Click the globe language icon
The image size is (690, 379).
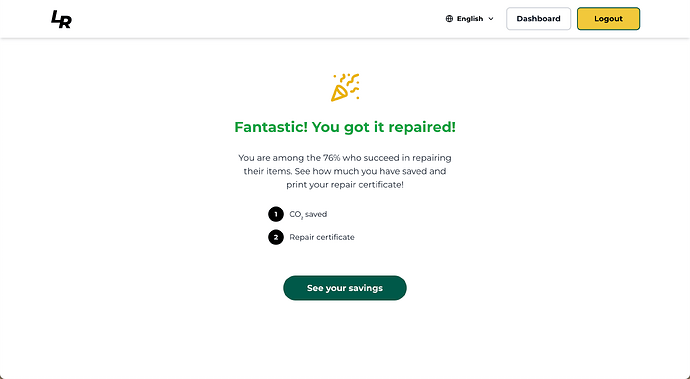449,18
